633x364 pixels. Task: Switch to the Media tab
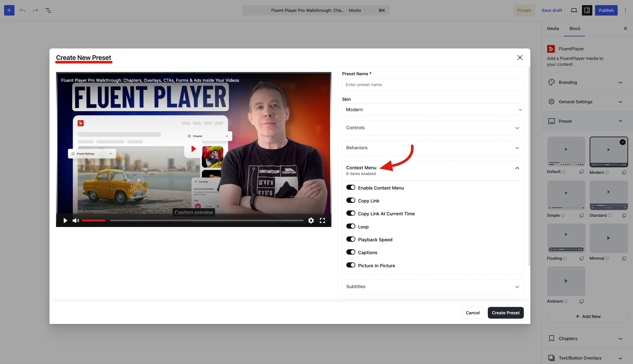pos(553,28)
